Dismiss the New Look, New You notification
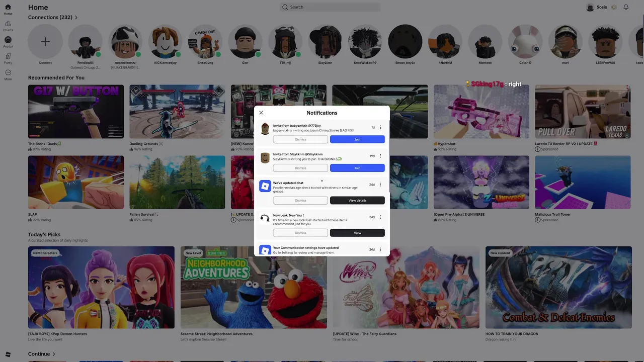644x362 pixels. click(300, 233)
